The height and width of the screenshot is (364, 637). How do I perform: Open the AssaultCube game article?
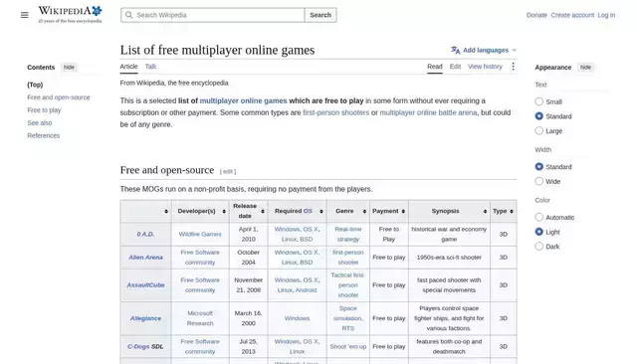(x=145, y=284)
